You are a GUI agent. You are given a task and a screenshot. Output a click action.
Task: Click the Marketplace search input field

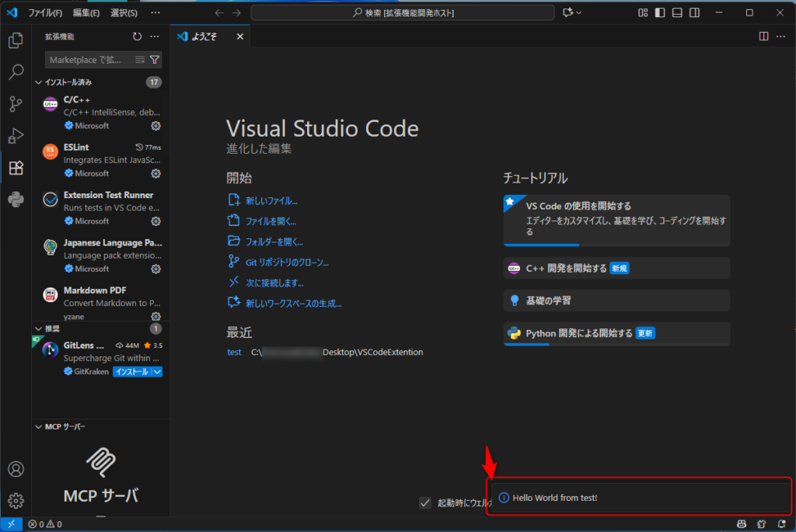click(x=90, y=60)
